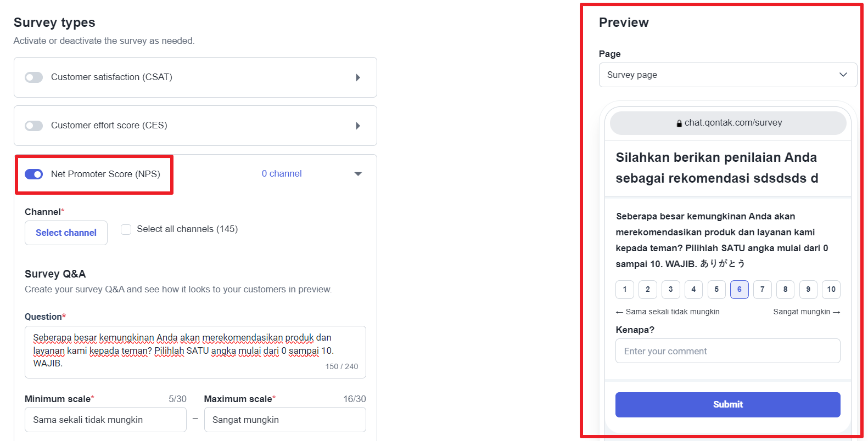
Task: Collapse the Net Promoter Score section
Action: pyautogui.click(x=358, y=174)
